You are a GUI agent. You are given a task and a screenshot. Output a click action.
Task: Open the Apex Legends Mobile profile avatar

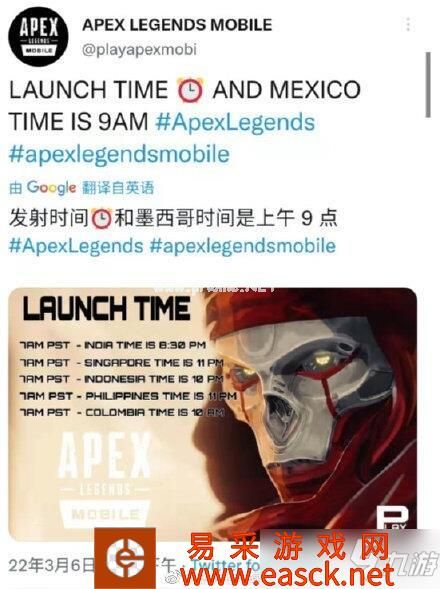[x=38, y=36]
